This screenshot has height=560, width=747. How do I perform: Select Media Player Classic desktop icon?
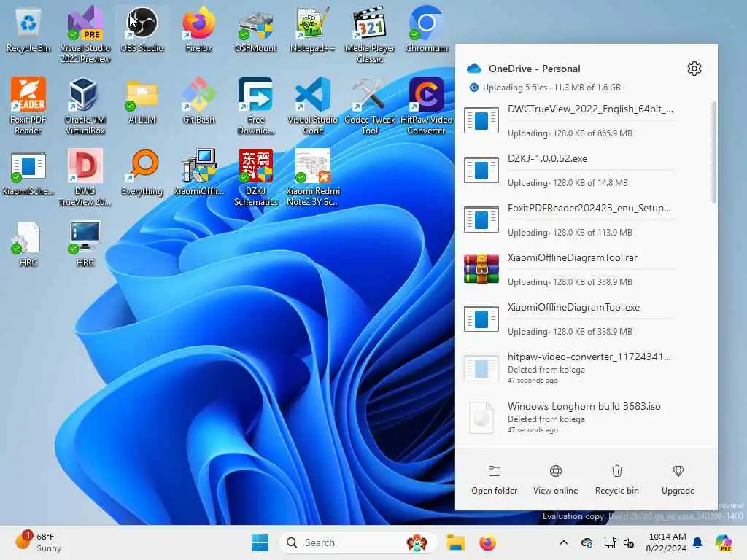[x=370, y=34]
